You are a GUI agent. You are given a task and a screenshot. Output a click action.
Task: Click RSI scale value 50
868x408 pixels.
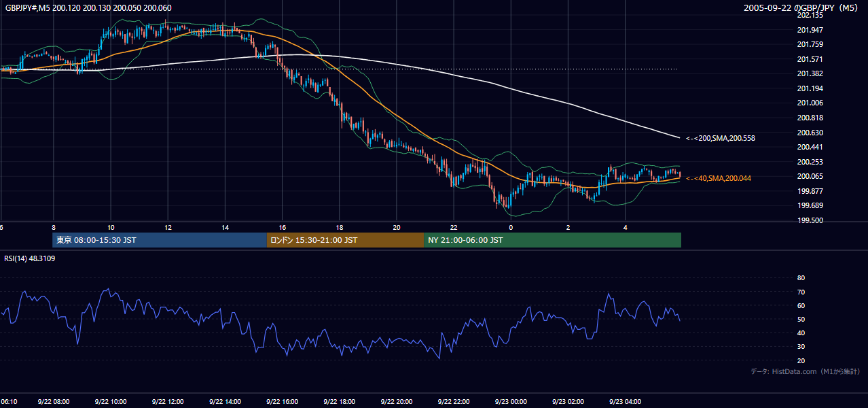(x=801, y=319)
